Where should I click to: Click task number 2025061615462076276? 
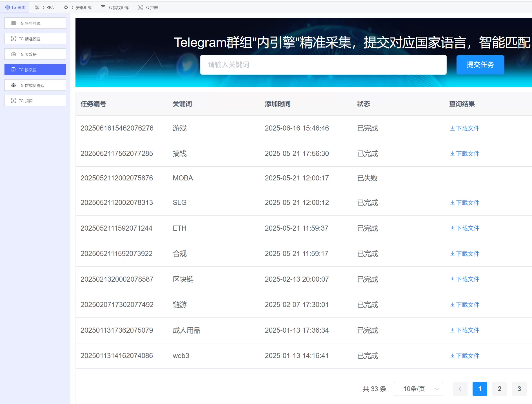tap(117, 128)
